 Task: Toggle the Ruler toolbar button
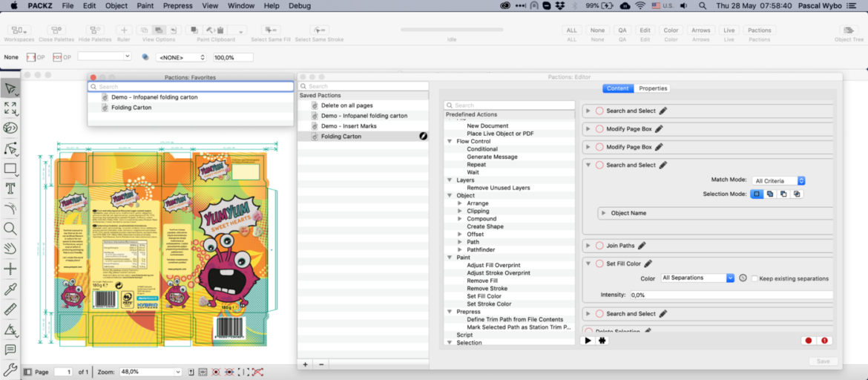pyautogui.click(x=124, y=30)
